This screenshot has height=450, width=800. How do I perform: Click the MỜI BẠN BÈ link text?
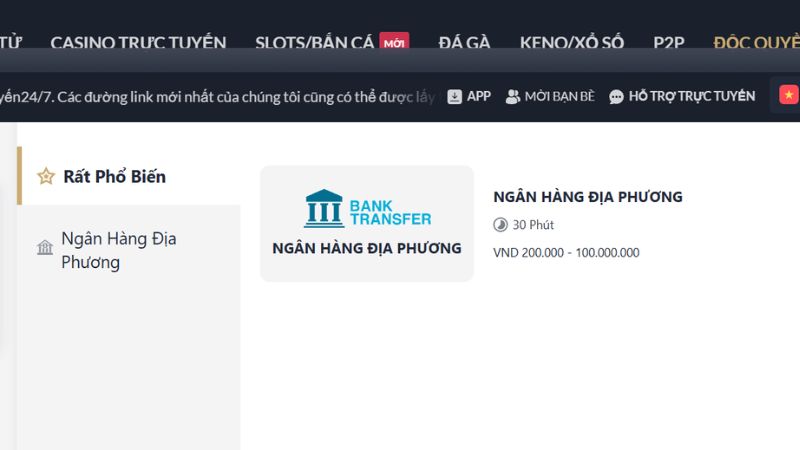click(559, 97)
